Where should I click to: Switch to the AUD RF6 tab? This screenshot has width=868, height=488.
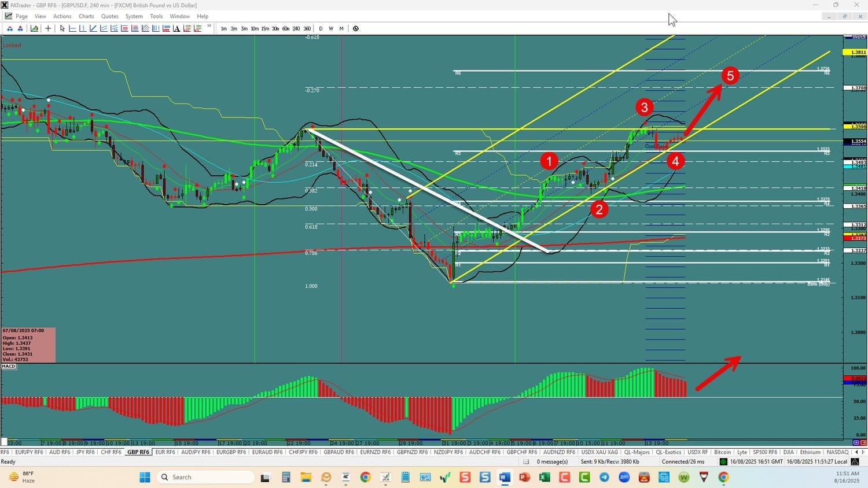pyautogui.click(x=60, y=452)
